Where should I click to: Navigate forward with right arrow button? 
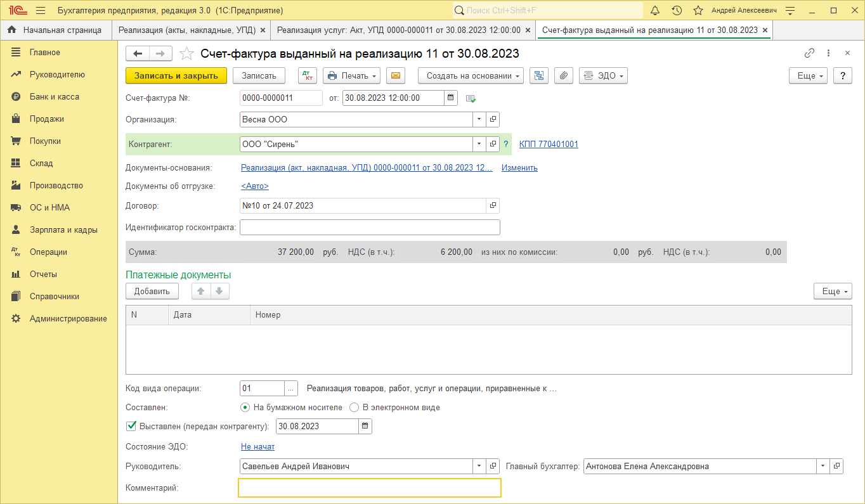coord(160,54)
